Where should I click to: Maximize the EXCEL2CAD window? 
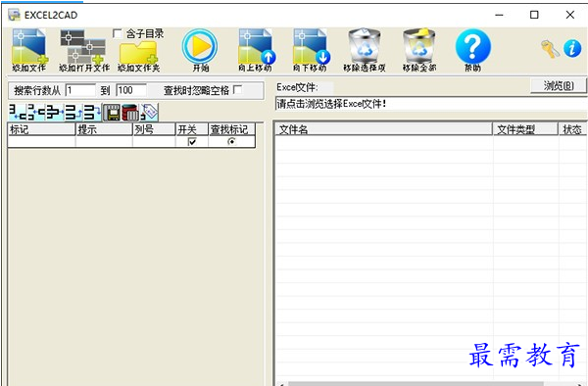point(534,15)
